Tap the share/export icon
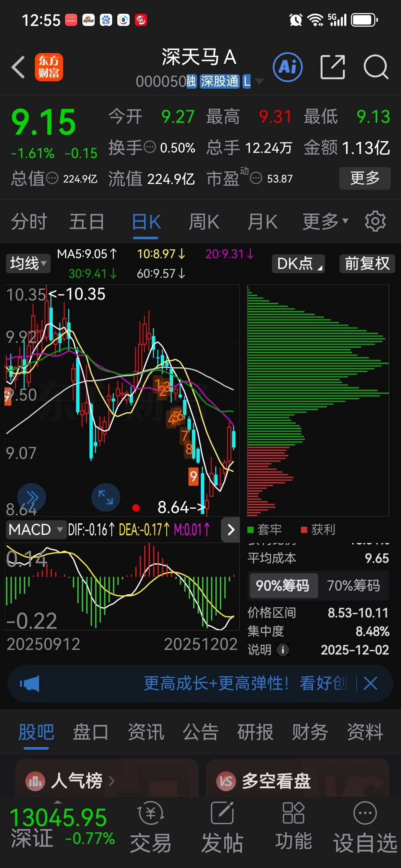Screen dimensions: 401x868 pos(333,67)
